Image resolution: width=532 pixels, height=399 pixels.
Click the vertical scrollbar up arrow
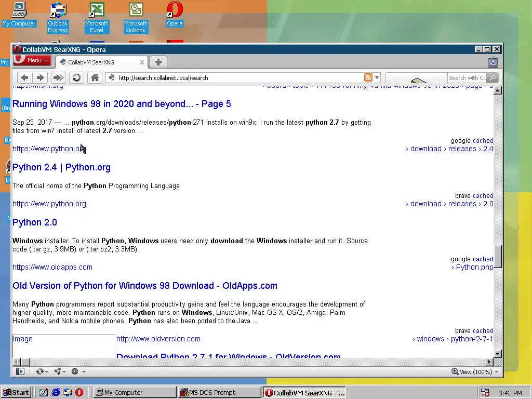point(497,90)
